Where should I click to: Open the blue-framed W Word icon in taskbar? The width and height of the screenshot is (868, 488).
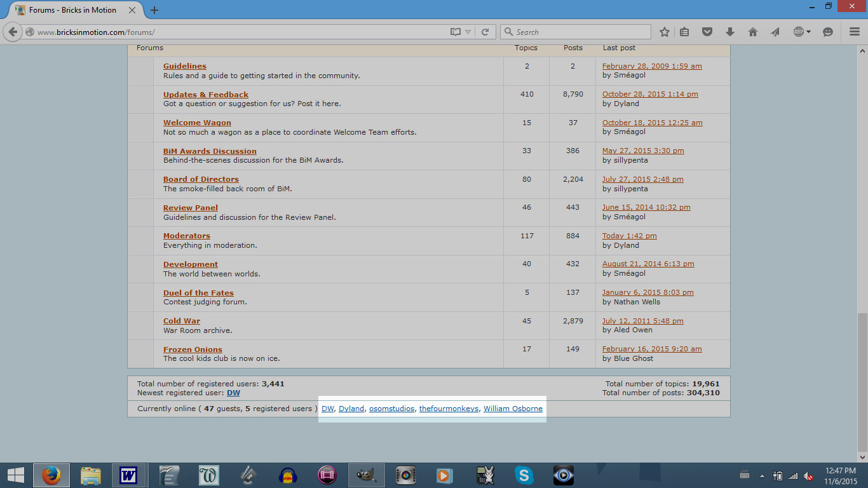click(x=129, y=475)
